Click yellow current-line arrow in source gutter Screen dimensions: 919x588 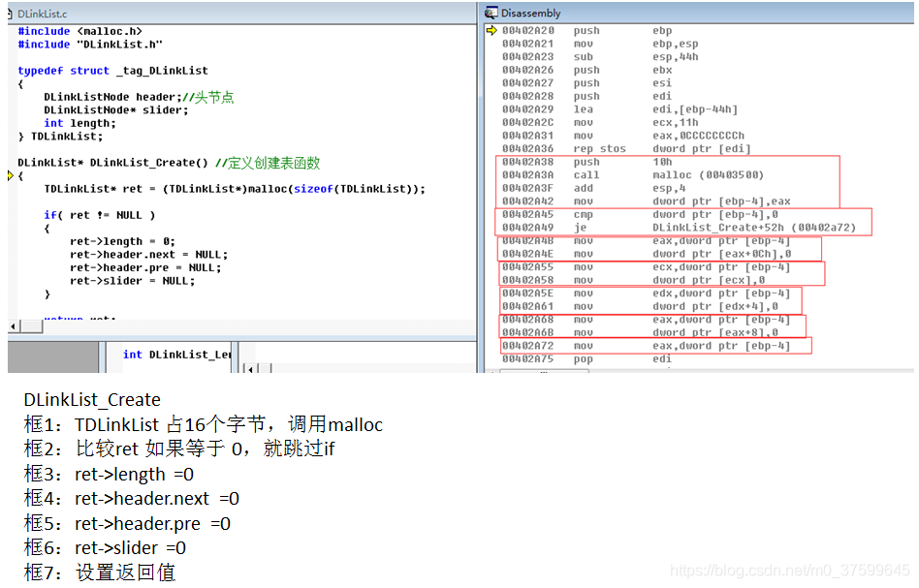(10, 175)
